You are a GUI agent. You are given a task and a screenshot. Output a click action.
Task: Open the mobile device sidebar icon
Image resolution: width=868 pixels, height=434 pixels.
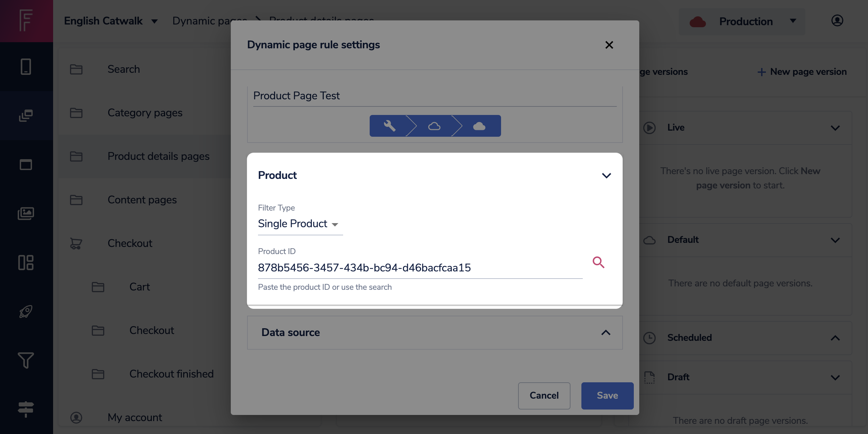pos(26,67)
